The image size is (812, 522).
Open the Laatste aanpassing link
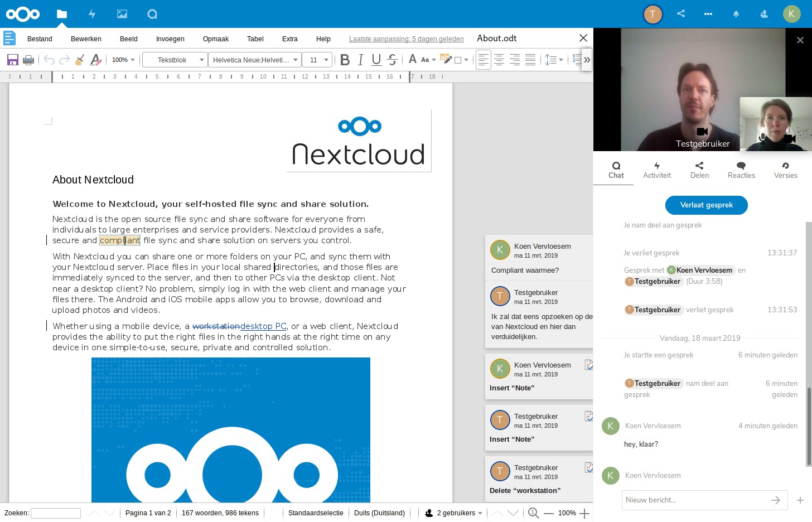[x=407, y=39]
